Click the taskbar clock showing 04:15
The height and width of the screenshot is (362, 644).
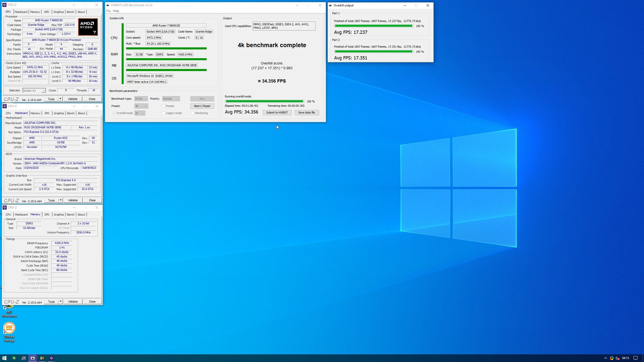pos(626,358)
